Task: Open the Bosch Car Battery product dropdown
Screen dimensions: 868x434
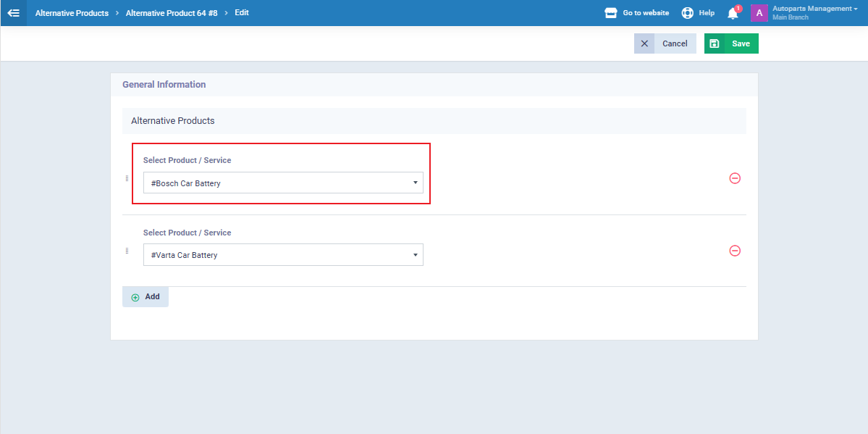Action: 283,183
